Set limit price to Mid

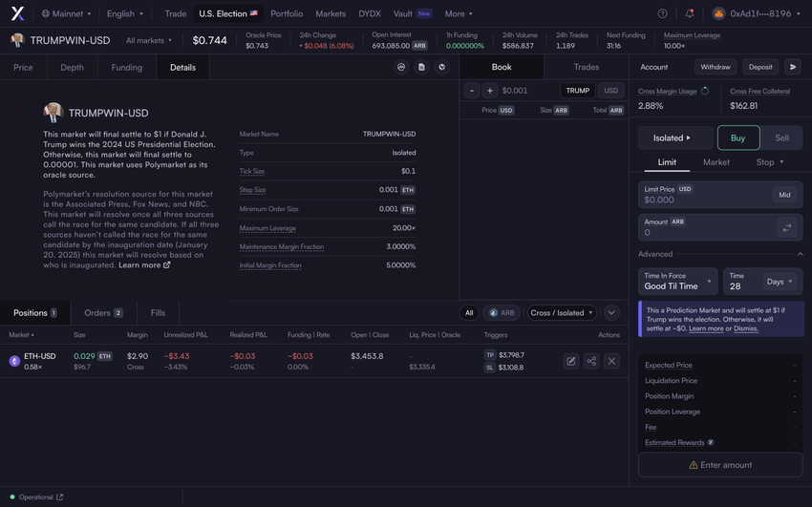[x=784, y=195]
